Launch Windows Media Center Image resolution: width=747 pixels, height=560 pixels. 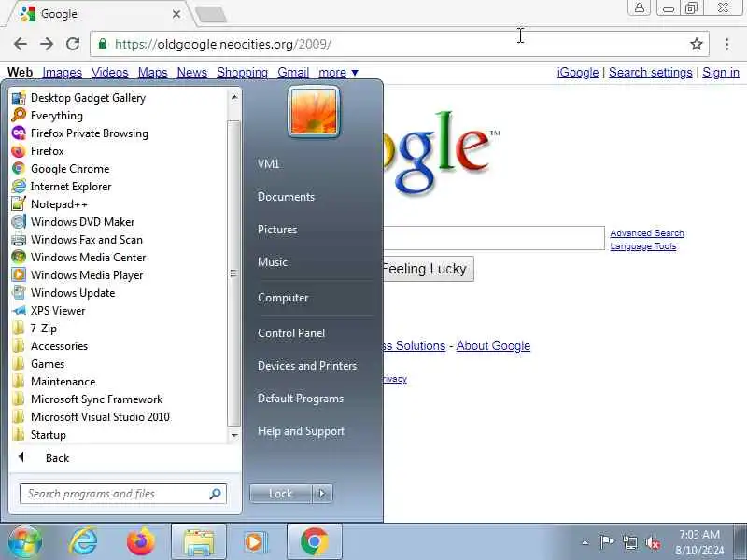19,258
